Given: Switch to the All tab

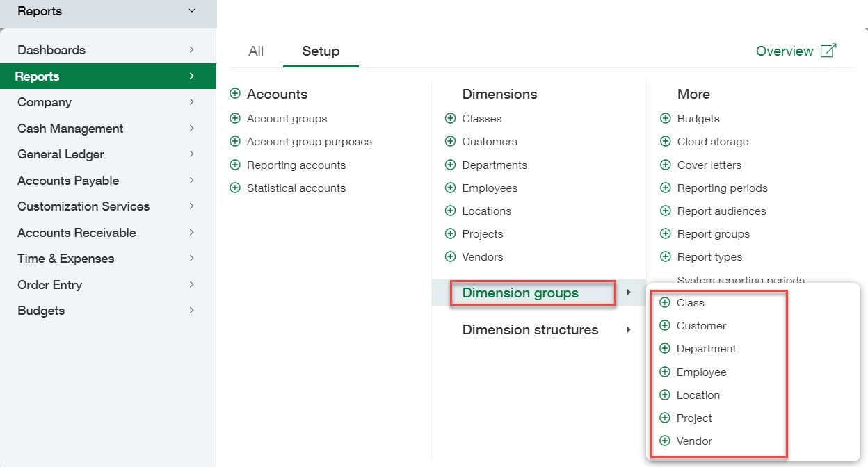Looking at the screenshot, I should [x=256, y=51].
